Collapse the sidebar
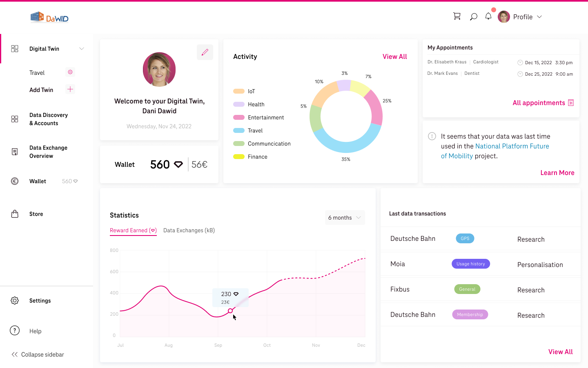 (x=38, y=354)
